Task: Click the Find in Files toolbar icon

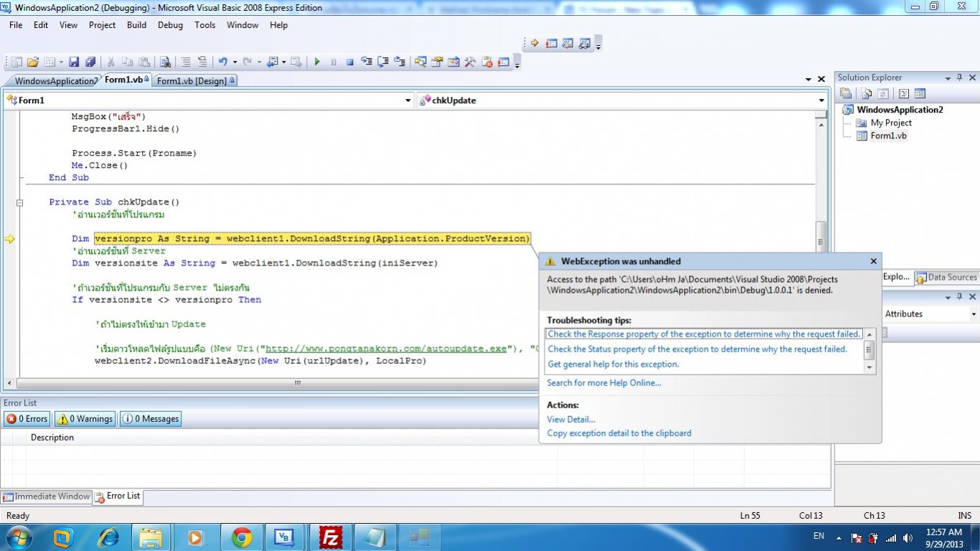Action: [165, 62]
